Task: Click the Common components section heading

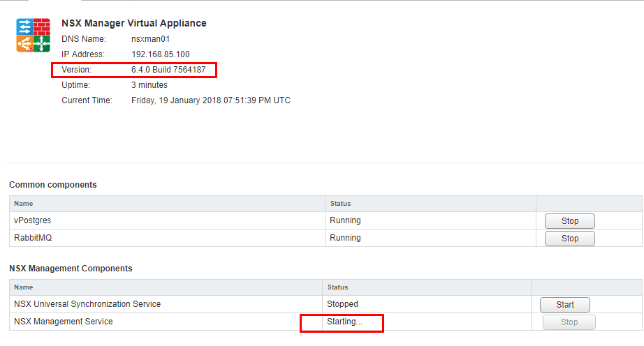Action: point(53,185)
